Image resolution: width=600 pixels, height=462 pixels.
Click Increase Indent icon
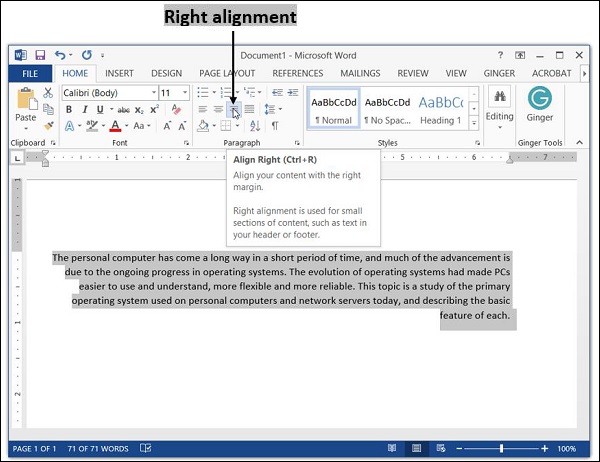(293, 92)
